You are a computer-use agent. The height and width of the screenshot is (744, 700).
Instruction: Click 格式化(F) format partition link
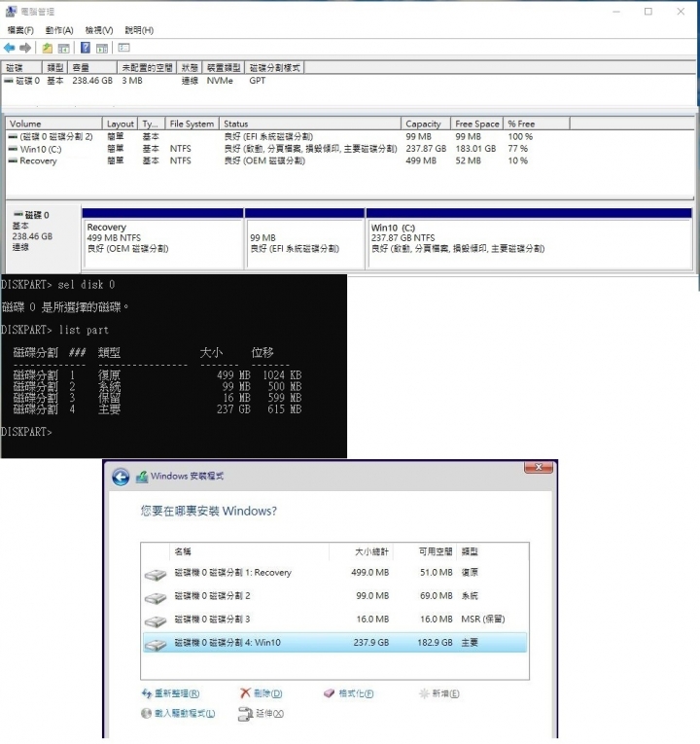pos(349,693)
